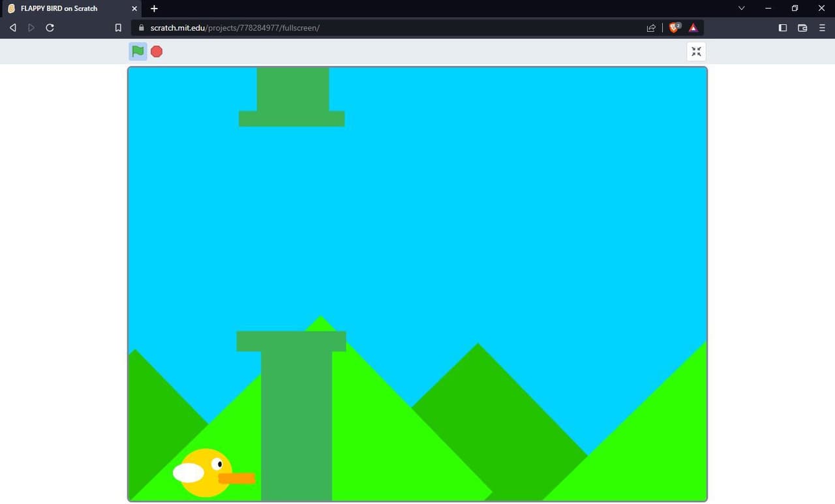
Task: Go forward with the browser forward arrow
Action: 31,28
